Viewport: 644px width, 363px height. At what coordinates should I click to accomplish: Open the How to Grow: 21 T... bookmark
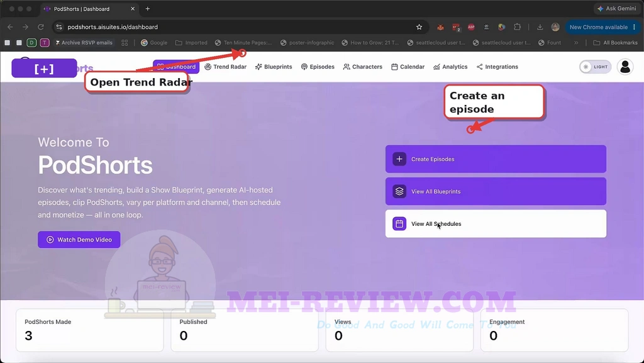(370, 43)
